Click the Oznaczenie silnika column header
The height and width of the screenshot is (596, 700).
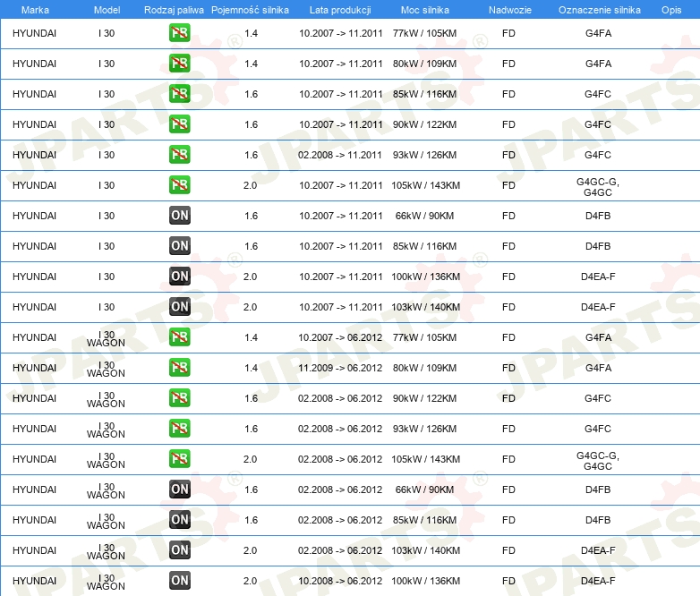click(x=599, y=10)
